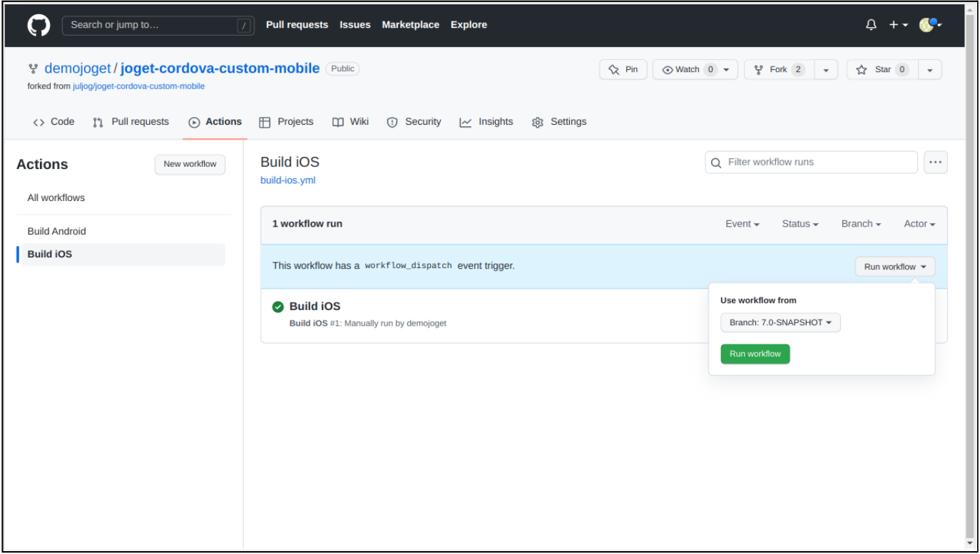The image size is (980, 554).
Task: Switch to the Code tab
Action: [53, 122]
